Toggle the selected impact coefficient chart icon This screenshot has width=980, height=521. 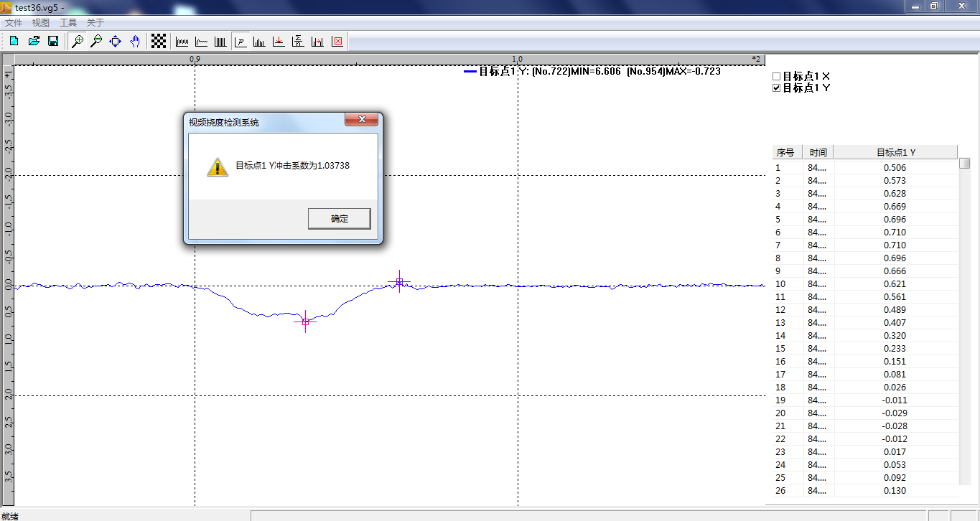[241, 42]
